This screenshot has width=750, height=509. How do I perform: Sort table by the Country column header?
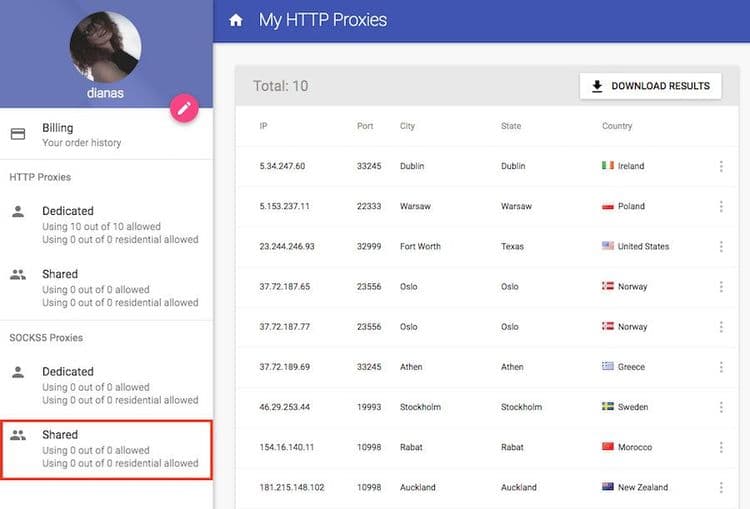click(x=617, y=126)
